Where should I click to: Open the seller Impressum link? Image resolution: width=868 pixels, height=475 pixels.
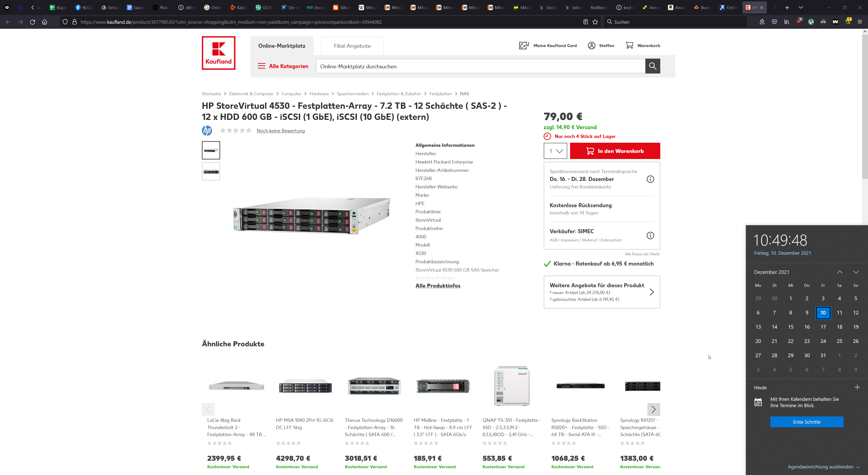tap(569, 240)
